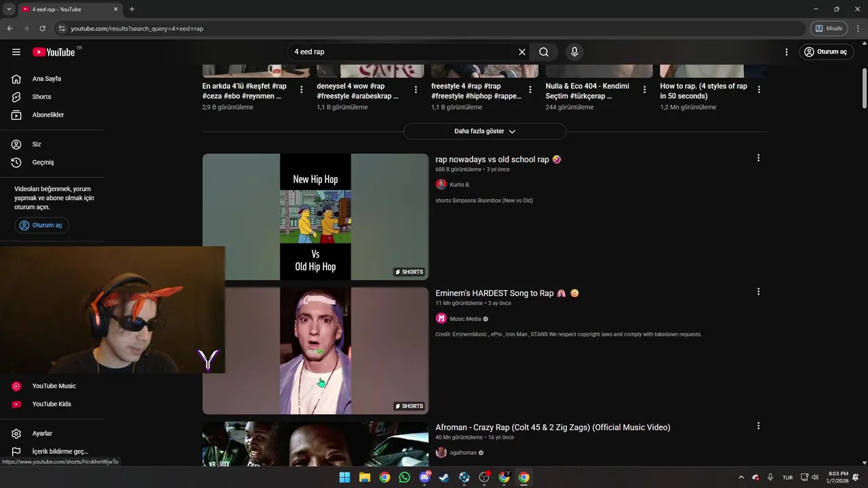Click the magnifier search button
Image resolution: width=868 pixels, height=488 pixels.
click(x=544, y=52)
